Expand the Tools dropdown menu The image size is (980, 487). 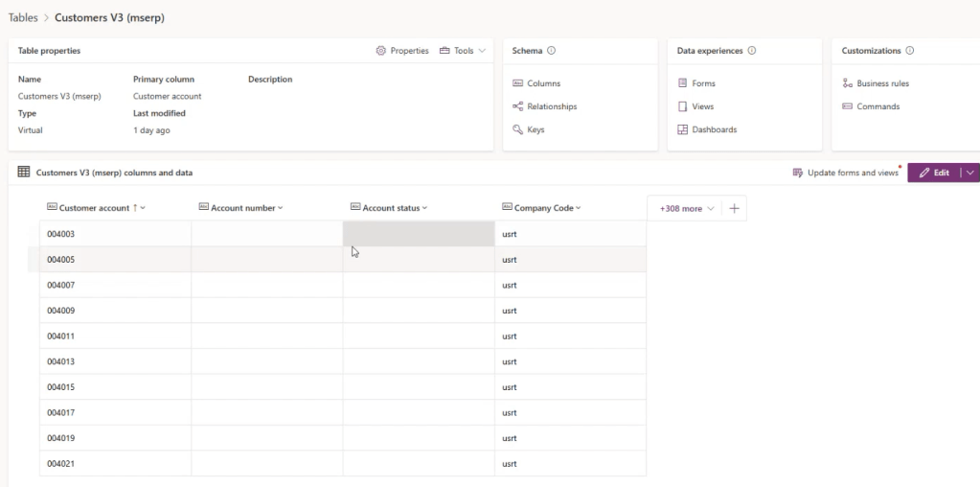coord(464,51)
